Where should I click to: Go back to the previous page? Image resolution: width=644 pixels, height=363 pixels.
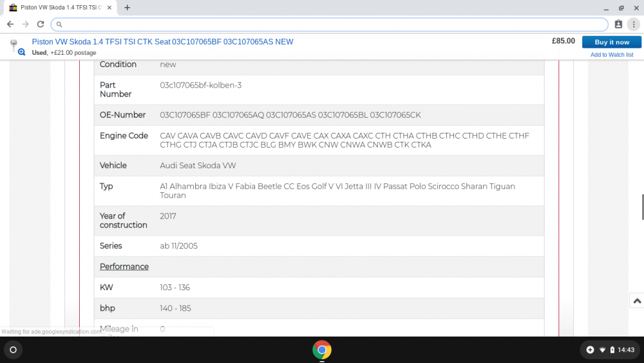click(10, 25)
